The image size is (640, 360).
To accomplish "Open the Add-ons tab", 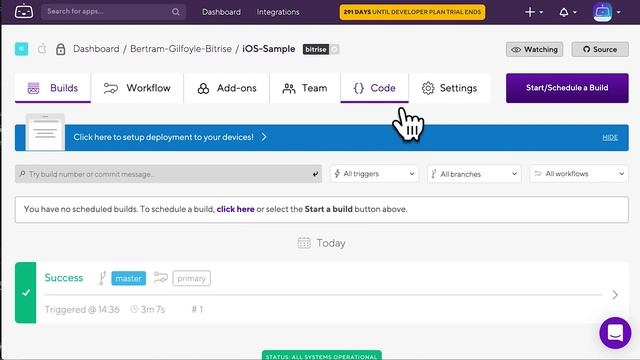I will [227, 88].
